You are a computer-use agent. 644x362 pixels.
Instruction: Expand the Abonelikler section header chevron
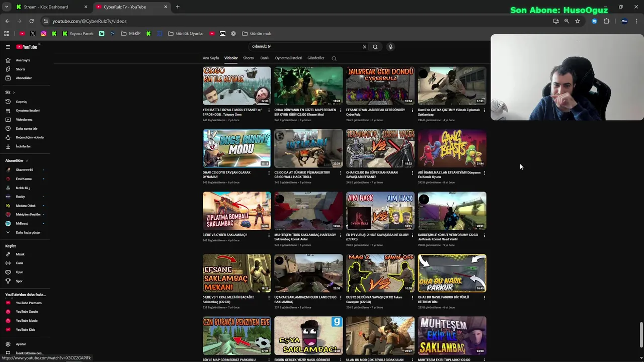(27, 160)
